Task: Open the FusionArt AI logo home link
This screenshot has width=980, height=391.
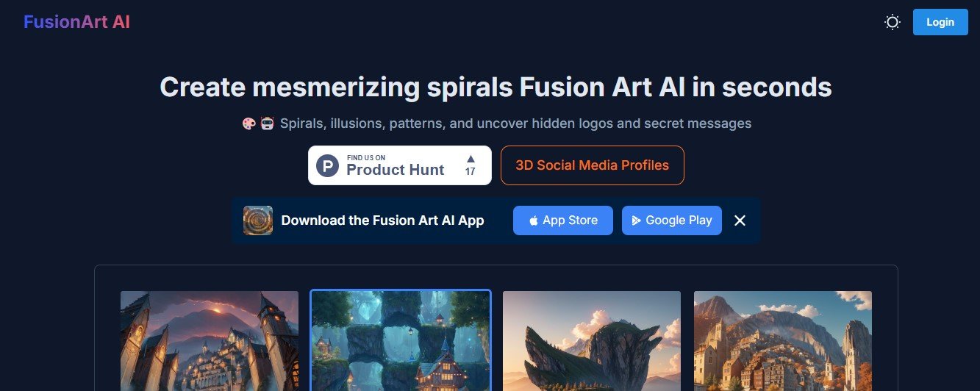Action: point(76,22)
